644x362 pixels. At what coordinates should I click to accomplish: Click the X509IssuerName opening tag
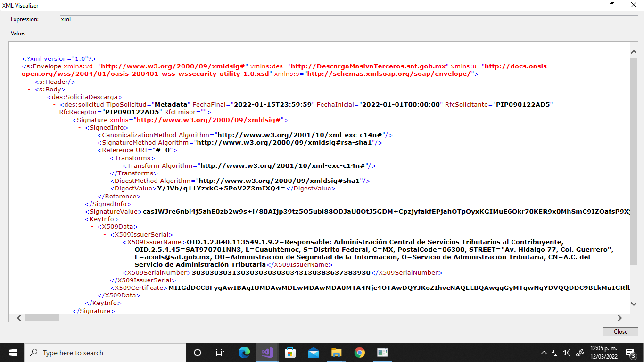[155, 242]
